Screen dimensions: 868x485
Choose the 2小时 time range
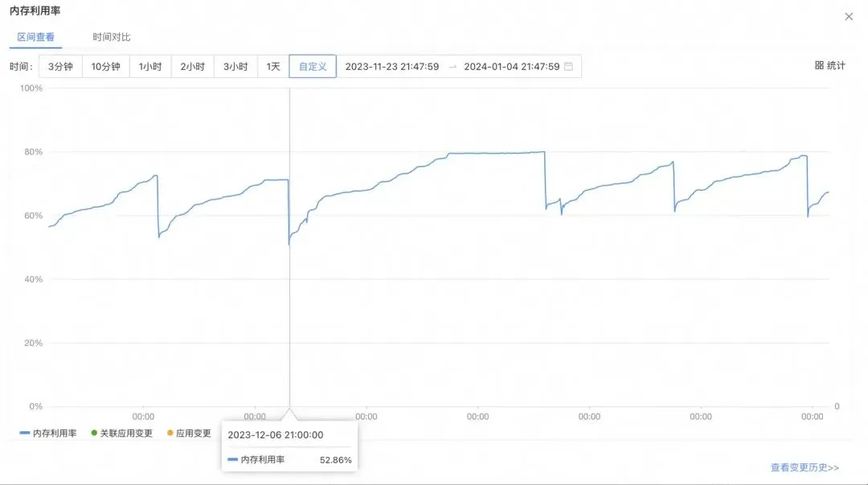[193, 67]
